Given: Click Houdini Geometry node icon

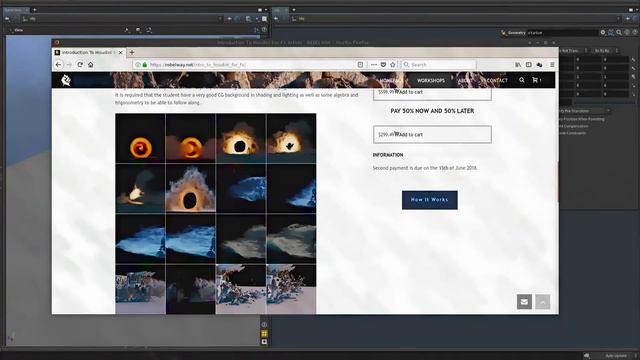Looking at the screenshot, I should pyautogui.click(x=503, y=33).
